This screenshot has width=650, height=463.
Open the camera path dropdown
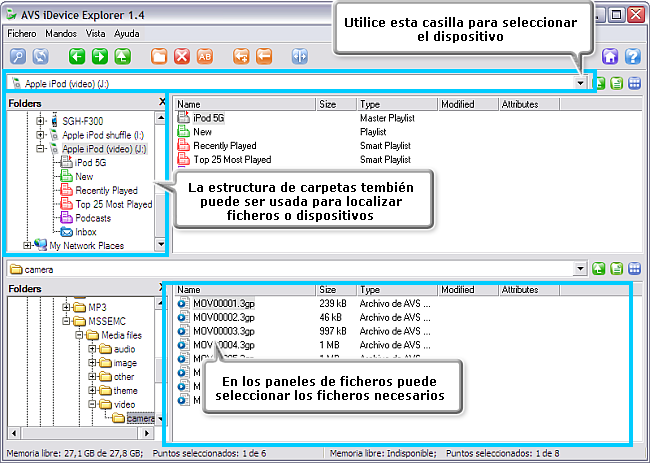580,269
